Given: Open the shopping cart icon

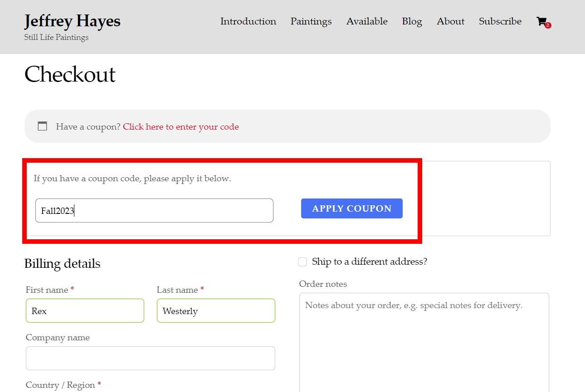Looking at the screenshot, I should tap(541, 22).
